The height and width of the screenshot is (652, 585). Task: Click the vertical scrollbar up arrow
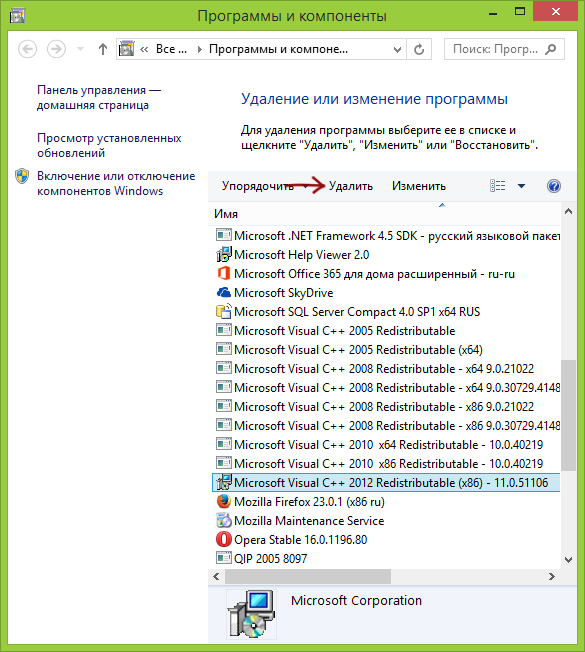[x=568, y=211]
